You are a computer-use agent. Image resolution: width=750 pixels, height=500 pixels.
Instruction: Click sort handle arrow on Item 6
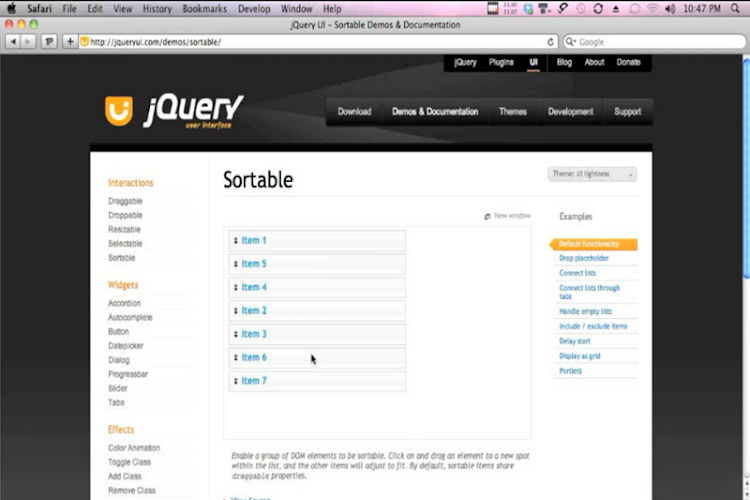pyautogui.click(x=236, y=357)
